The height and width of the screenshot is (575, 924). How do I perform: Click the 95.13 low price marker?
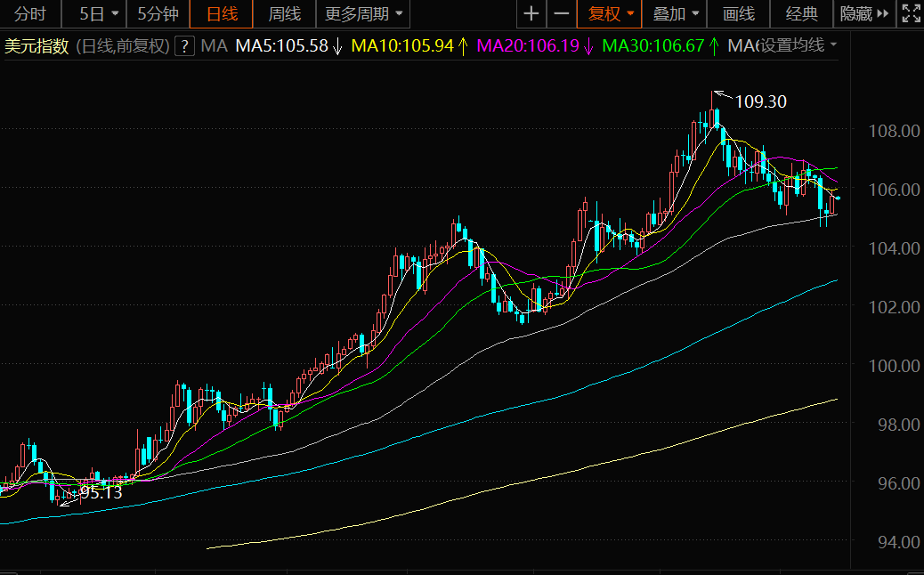tap(101, 492)
